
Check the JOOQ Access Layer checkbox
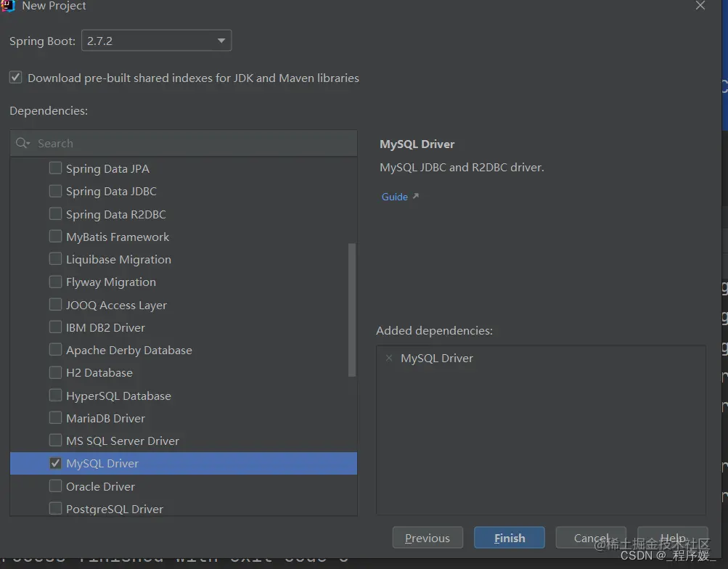(55, 304)
